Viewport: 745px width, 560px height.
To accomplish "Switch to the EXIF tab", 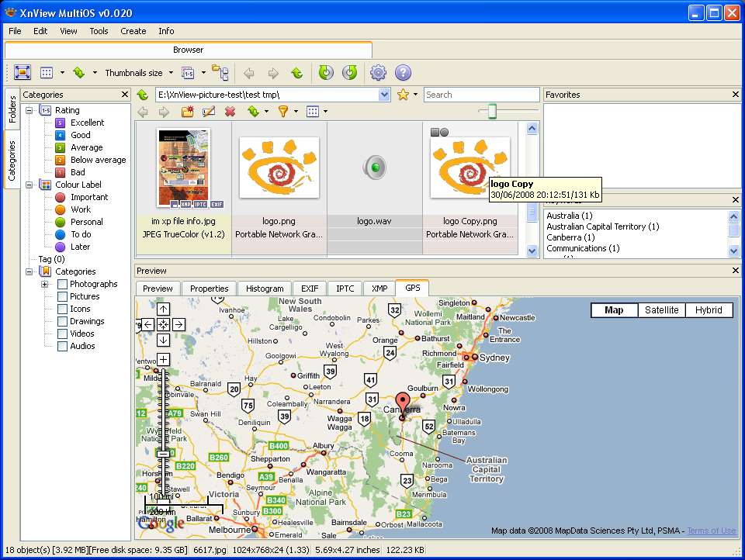I will click(310, 289).
